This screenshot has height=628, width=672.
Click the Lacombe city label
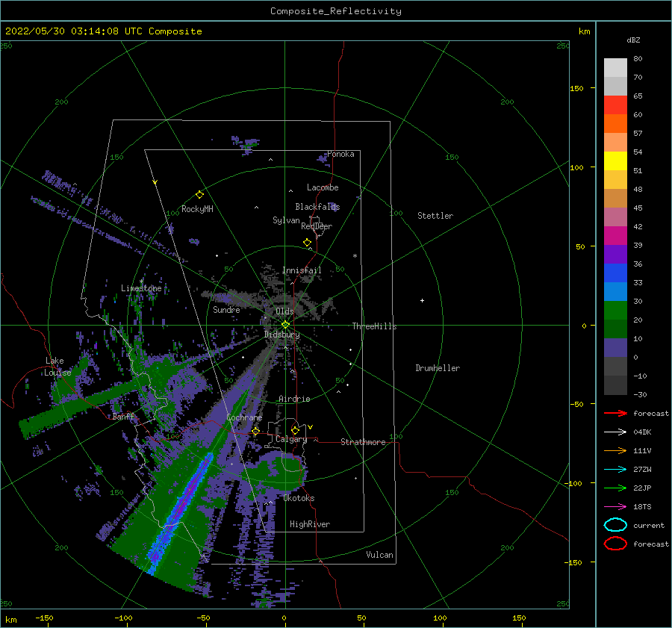323,187
